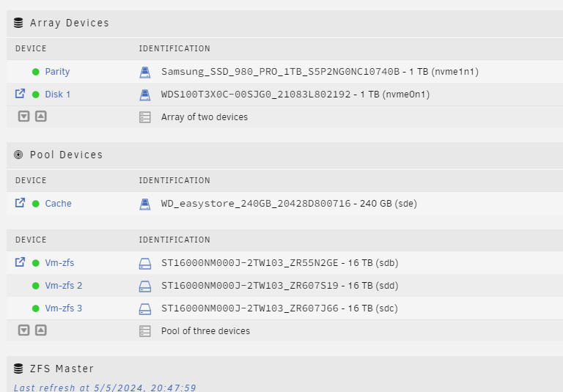Image resolution: width=563 pixels, height=392 pixels.
Task: Click the list icon beside Array of two devices
Action: [145, 117]
